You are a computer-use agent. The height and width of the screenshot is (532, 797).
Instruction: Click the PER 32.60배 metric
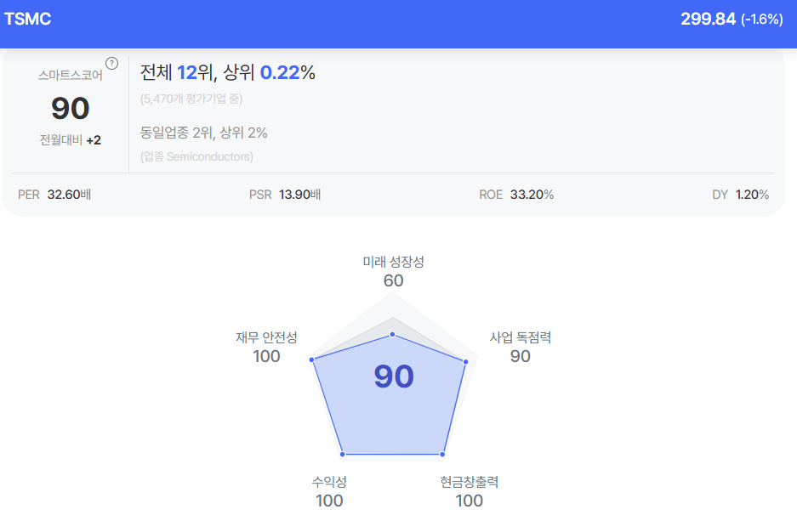[54, 195]
